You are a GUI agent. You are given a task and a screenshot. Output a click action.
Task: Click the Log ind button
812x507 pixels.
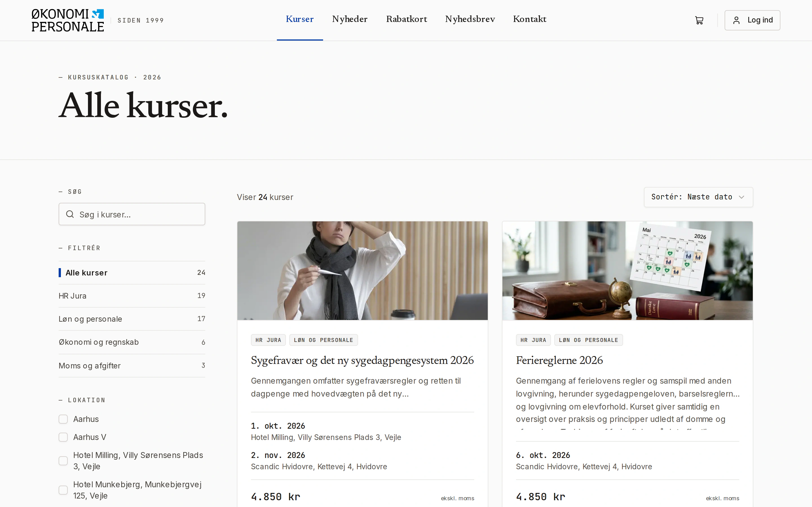click(x=752, y=21)
